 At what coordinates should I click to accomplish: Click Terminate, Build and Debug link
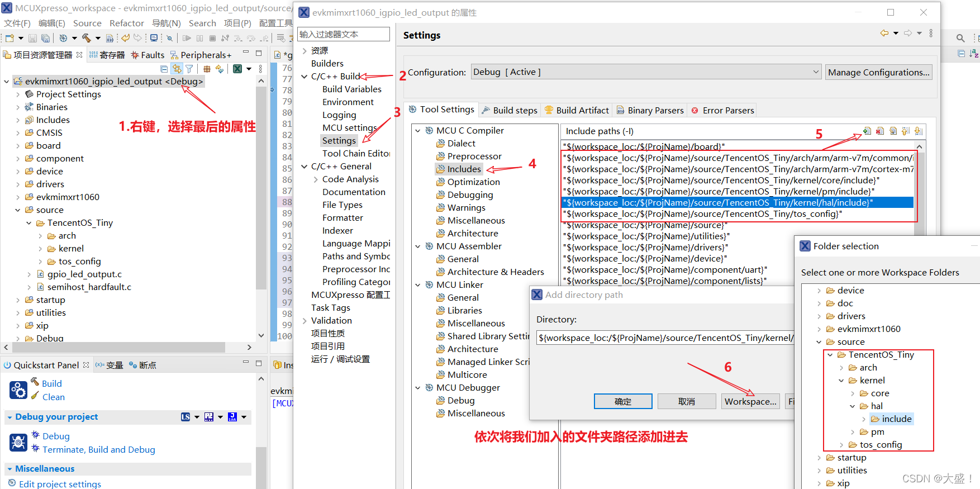99,449
